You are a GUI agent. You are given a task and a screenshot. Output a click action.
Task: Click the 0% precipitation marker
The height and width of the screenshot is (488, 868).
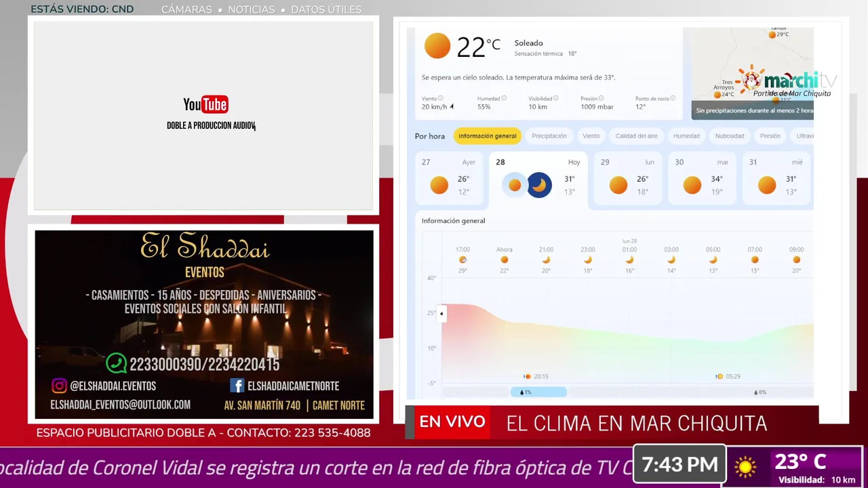tap(760, 392)
